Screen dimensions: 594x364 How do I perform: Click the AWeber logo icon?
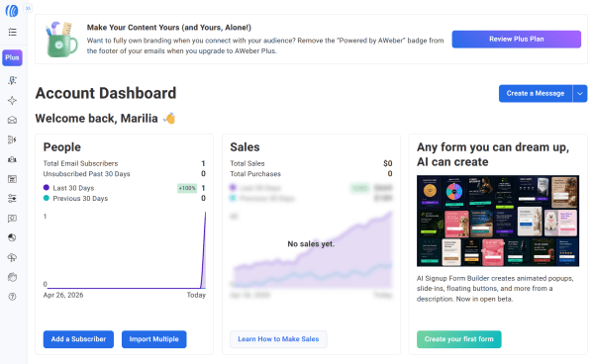pos(12,10)
